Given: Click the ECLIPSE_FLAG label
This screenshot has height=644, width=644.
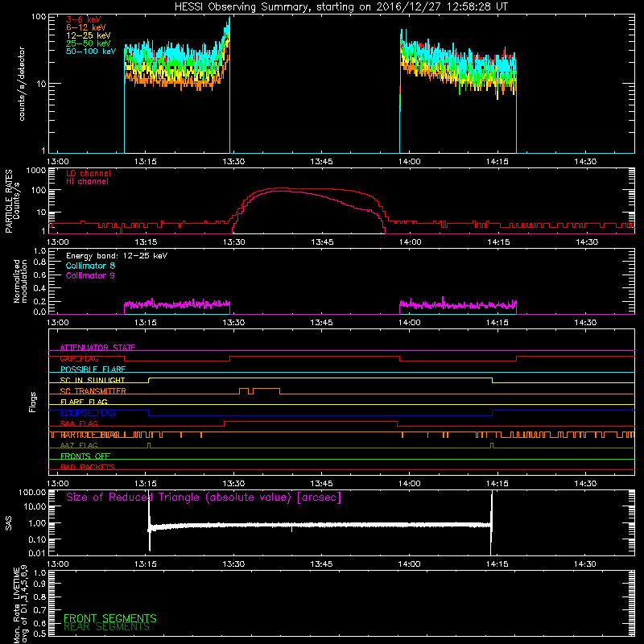Looking at the screenshot, I should tap(88, 413).
